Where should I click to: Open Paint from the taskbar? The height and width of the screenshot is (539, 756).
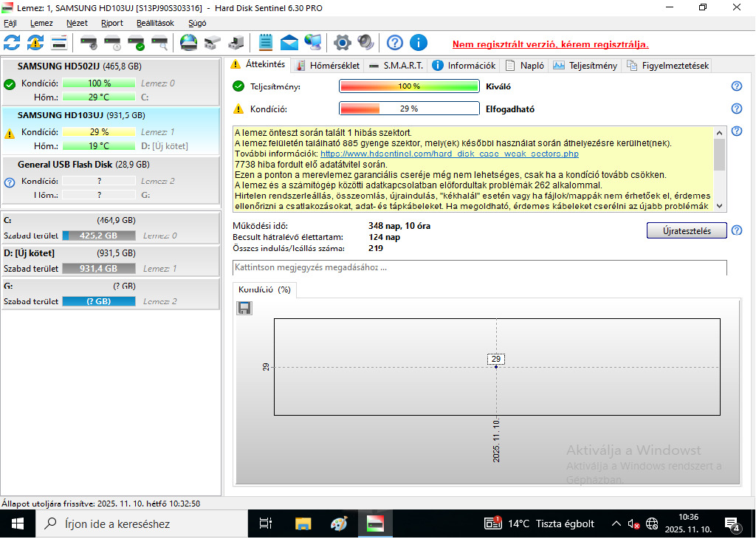click(x=339, y=523)
